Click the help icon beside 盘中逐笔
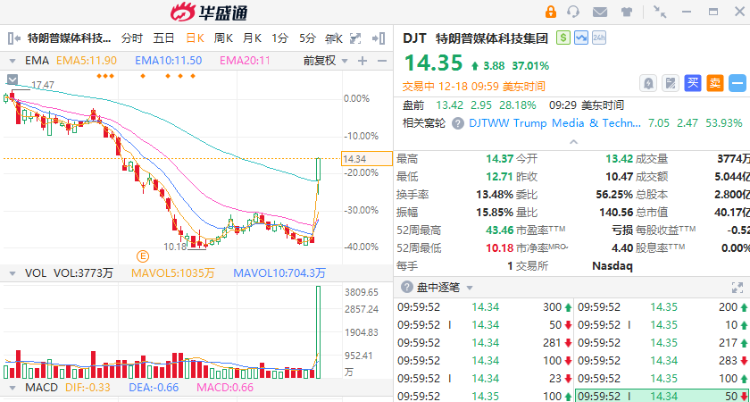Image resolution: width=750 pixels, height=402 pixels. coord(407,287)
